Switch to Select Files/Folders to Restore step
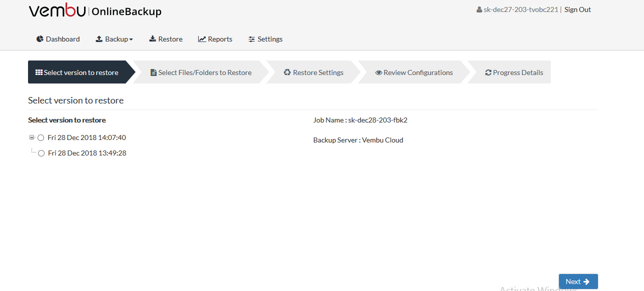This screenshot has width=644, height=291. click(x=201, y=72)
